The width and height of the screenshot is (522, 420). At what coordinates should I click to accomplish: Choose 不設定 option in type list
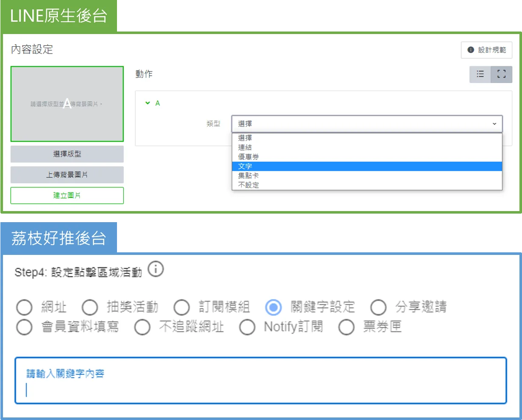[x=367, y=185]
